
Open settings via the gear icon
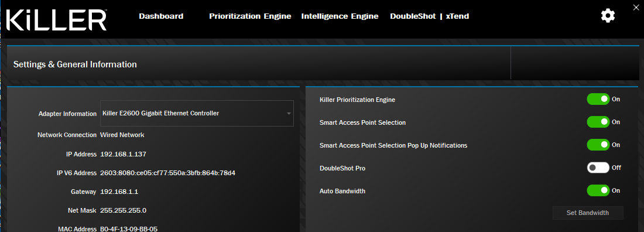[608, 16]
